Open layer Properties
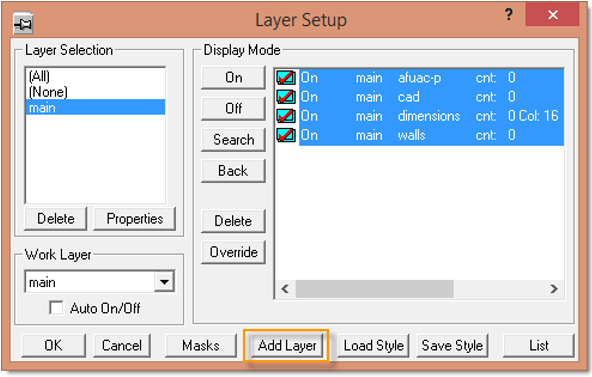 point(135,219)
